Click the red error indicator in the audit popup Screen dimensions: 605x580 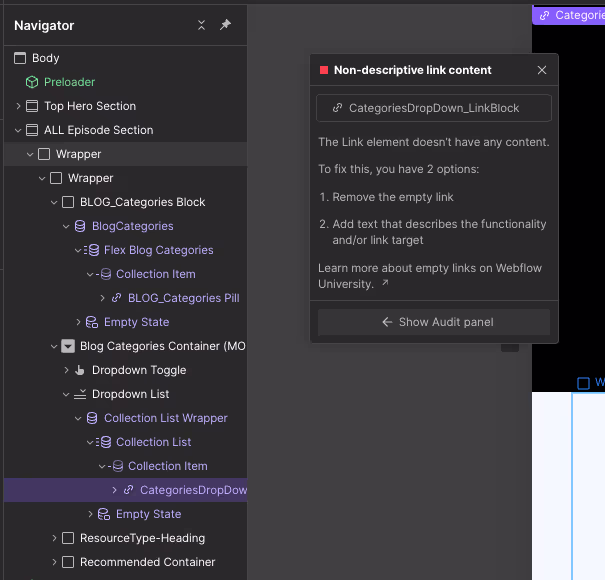324,70
